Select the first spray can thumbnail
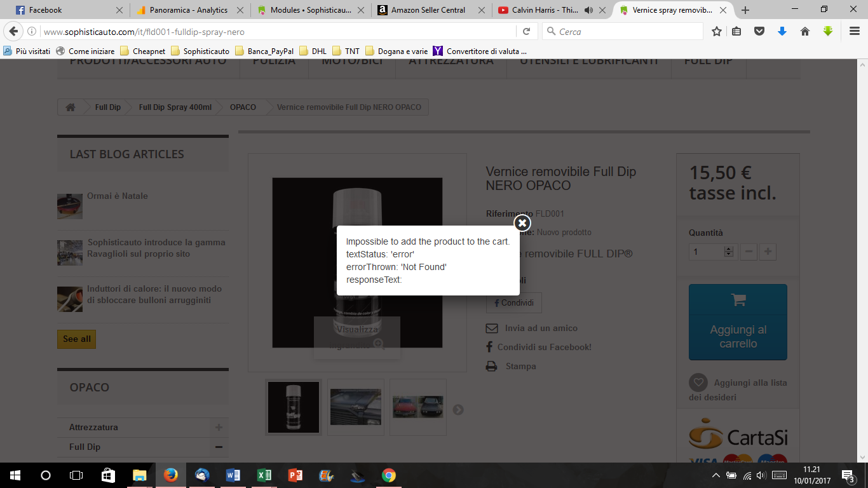This screenshot has height=488, width=868. pyautogui.click(x=294, y=407)
